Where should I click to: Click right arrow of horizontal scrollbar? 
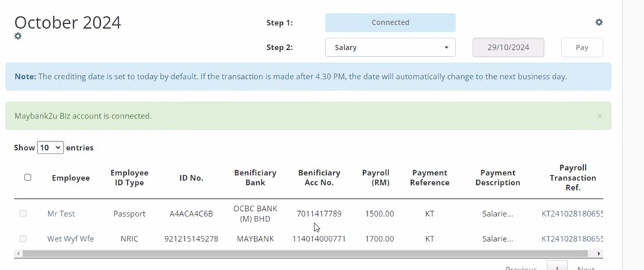[x=599, y=254]
